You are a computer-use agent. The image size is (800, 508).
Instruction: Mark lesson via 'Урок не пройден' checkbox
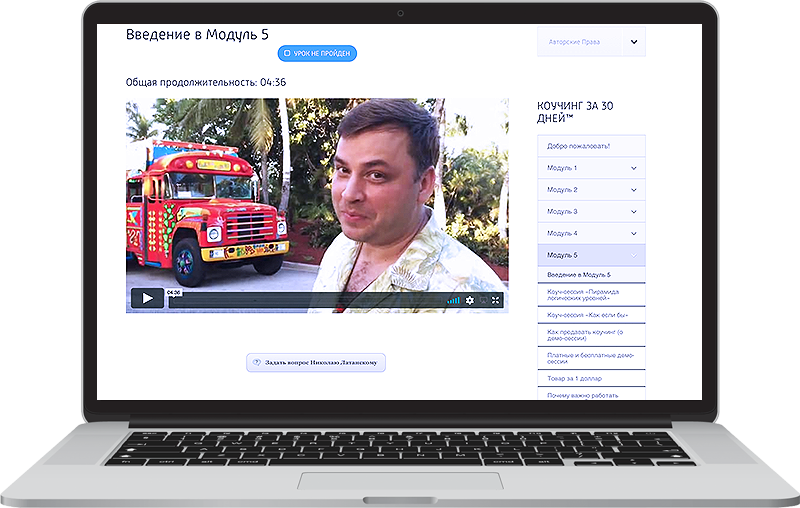288,53
